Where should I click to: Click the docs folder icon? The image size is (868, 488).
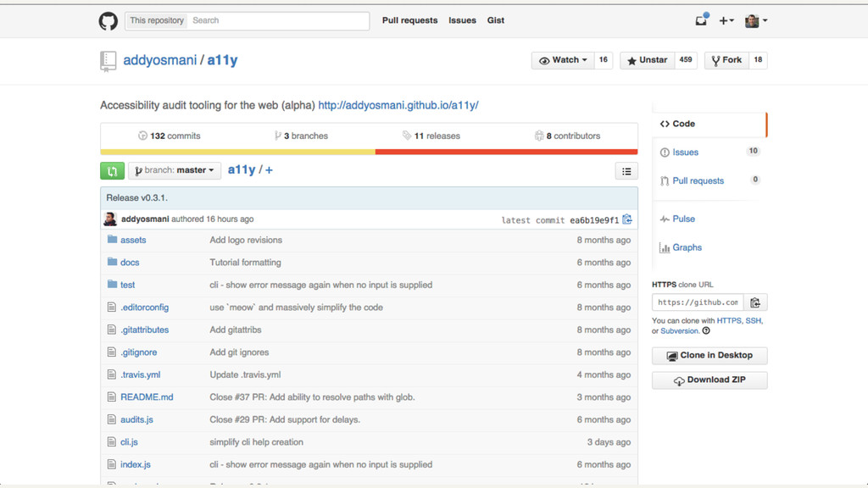tap(113, 262)
